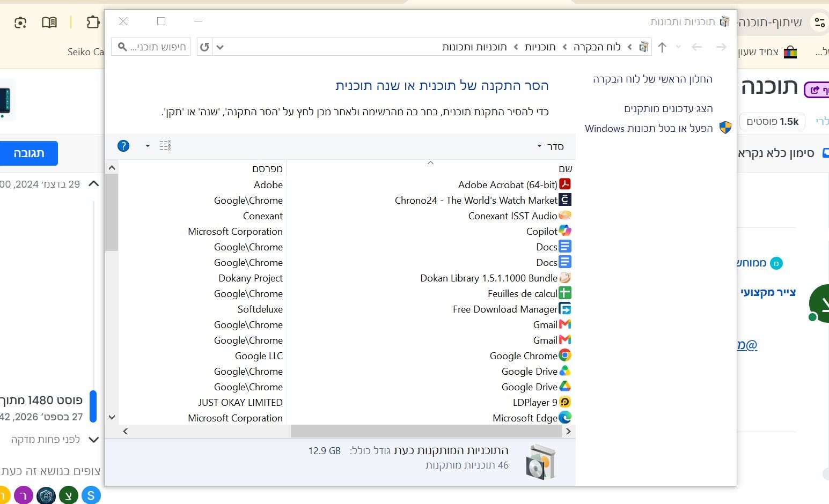
Task: Go up one level with the up arrow
Action: coord(662,47)
